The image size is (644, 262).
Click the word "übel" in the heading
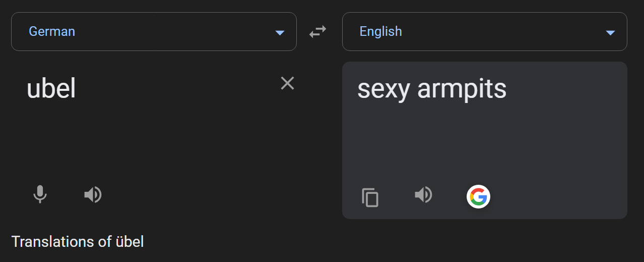click(130, 242)
